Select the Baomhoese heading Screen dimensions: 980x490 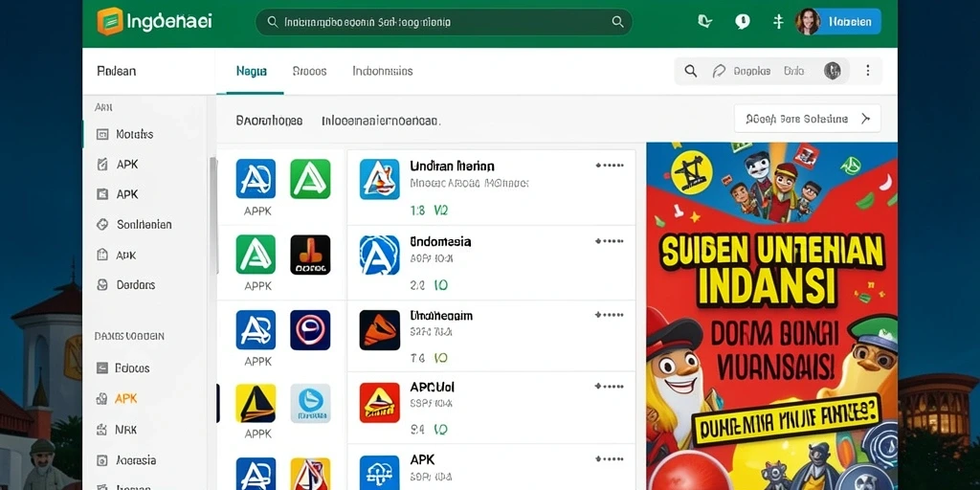[269, 121]
